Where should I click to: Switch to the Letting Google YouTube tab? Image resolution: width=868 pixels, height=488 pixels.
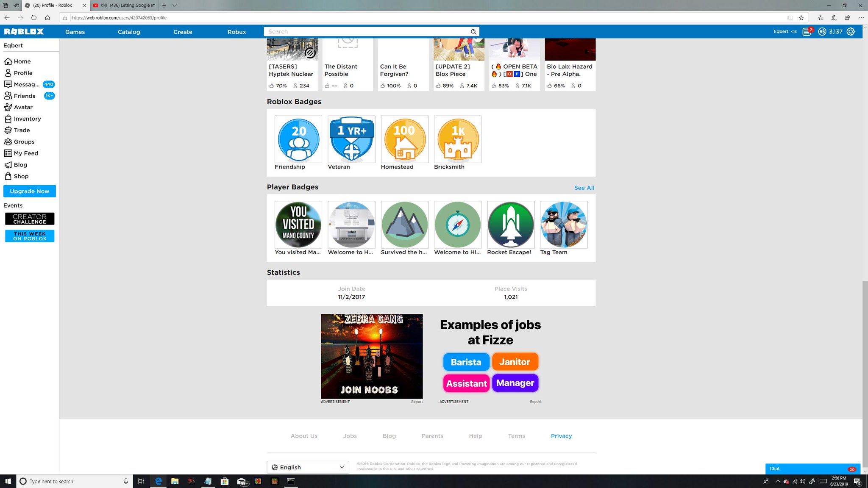[127, 6]
